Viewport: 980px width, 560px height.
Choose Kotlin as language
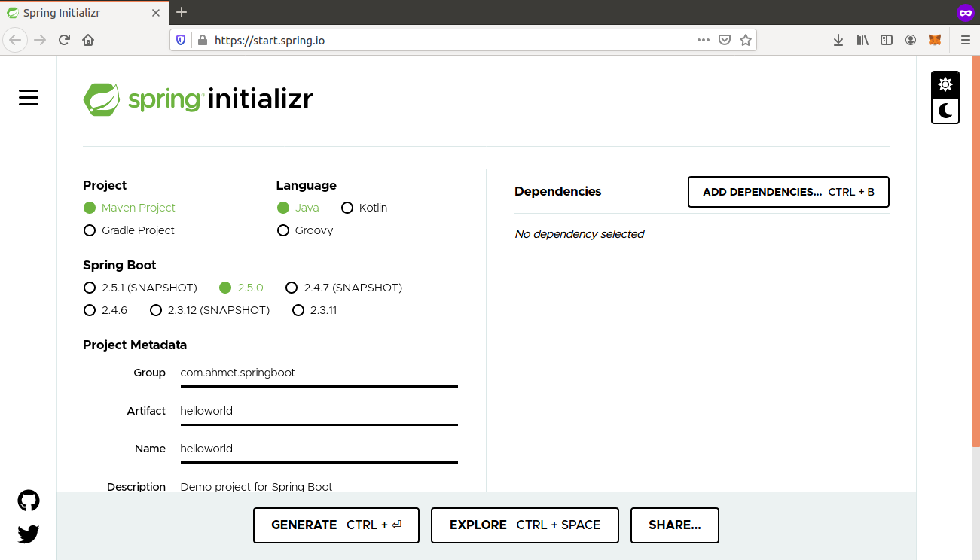point(364,208)
